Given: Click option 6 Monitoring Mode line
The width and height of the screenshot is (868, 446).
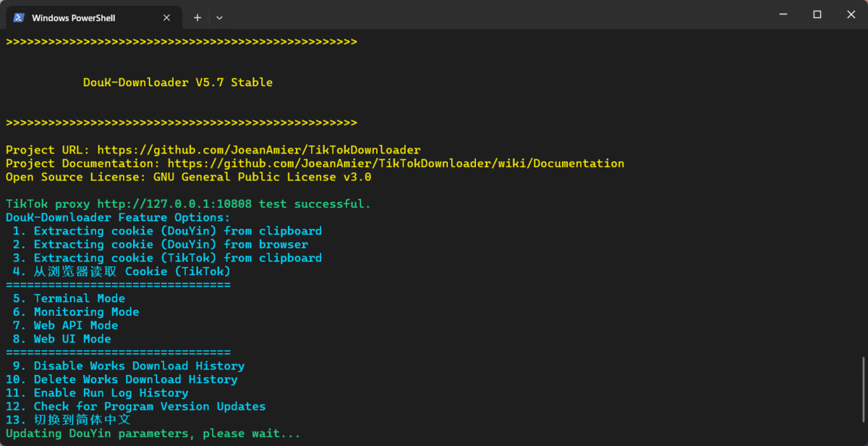Looking at the screenshot, I should [76, 312].
